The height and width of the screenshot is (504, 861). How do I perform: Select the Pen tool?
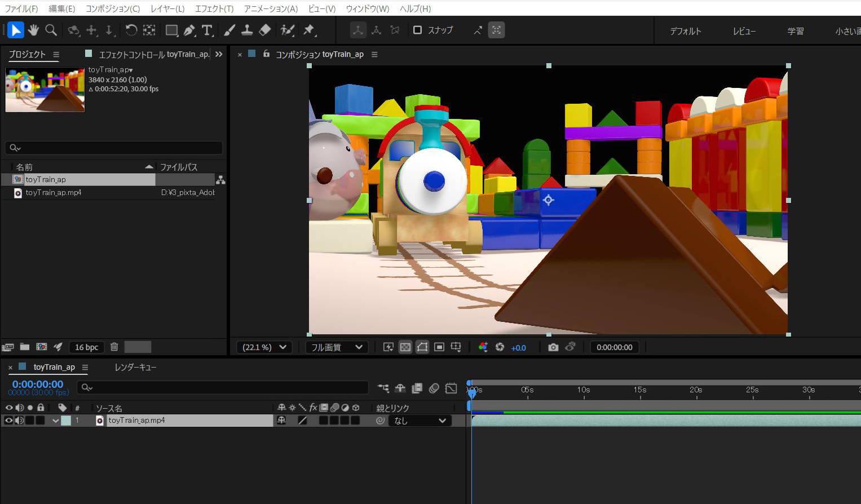point(189,30)
